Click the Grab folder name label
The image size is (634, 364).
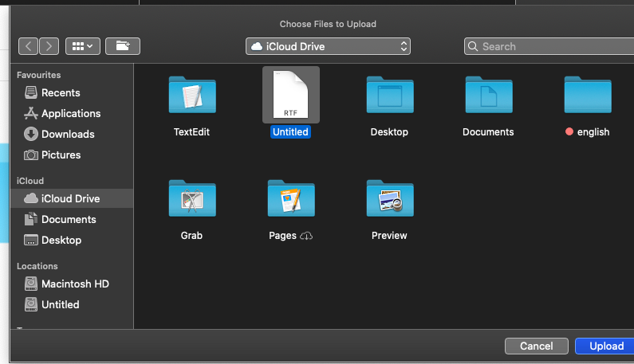(191, 235)
